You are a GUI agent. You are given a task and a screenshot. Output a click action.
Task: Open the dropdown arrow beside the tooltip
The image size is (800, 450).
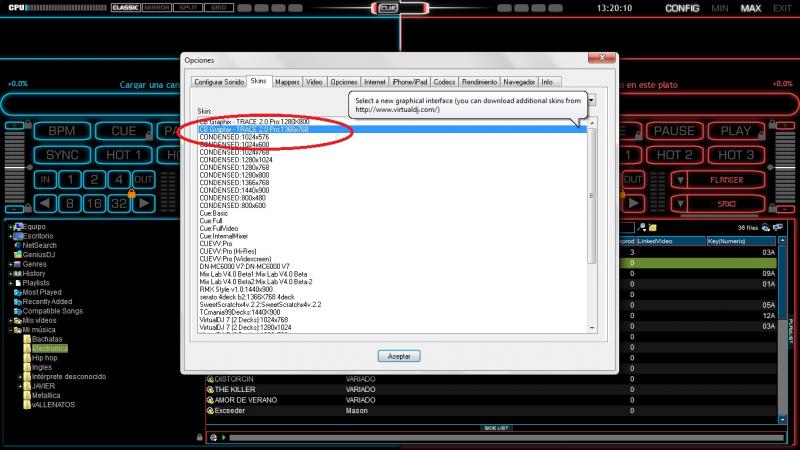(591, 100)
